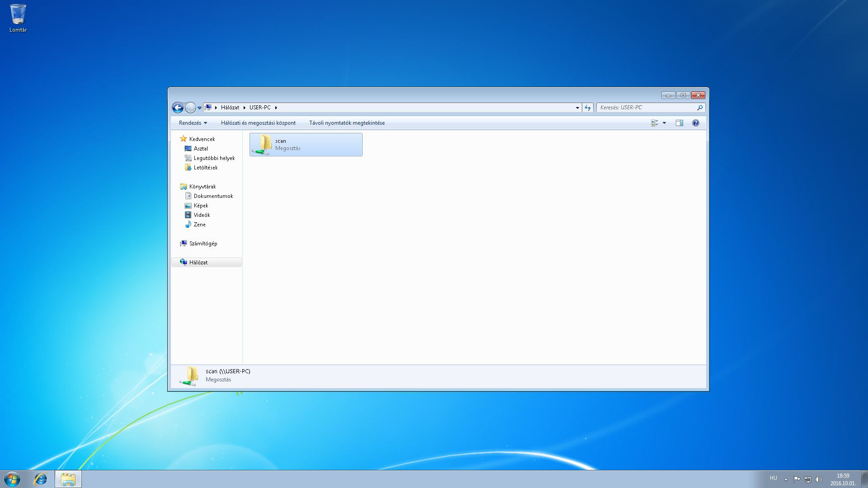This screenshot has height=488, width=868.
Task: Click the volume speaker tray icon
Action: pyautogui.click(x=819, y=479)
